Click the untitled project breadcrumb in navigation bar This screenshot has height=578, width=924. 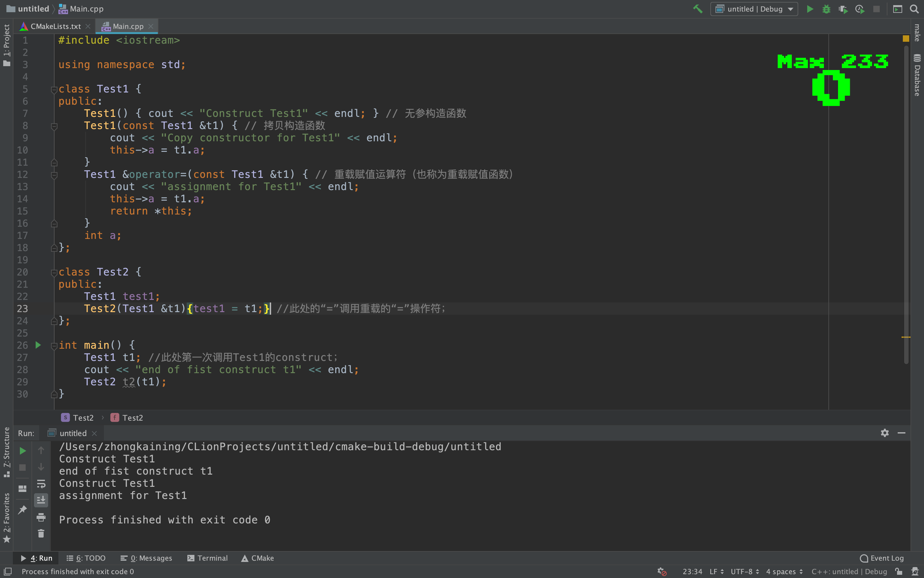pos(28,9)
